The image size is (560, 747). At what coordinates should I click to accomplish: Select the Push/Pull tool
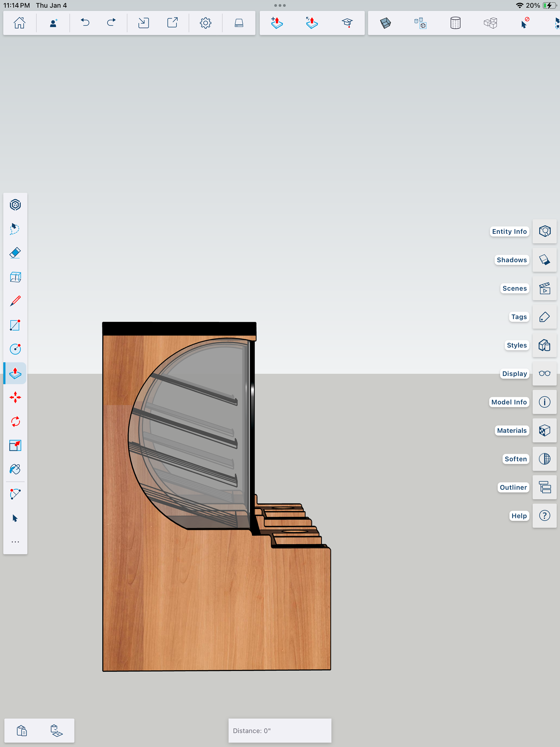[x=15, y=373]
